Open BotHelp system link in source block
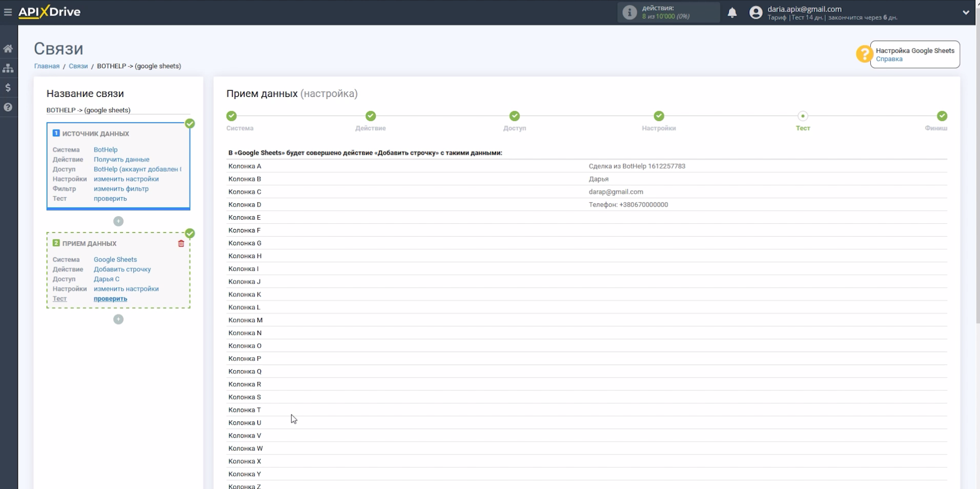This screenshot has height=489, width=980. 106,149
